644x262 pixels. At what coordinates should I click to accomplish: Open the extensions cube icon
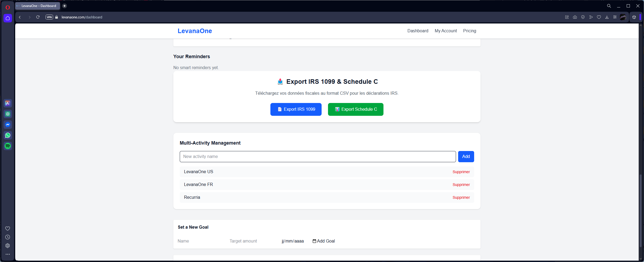[x=634, y=17]
